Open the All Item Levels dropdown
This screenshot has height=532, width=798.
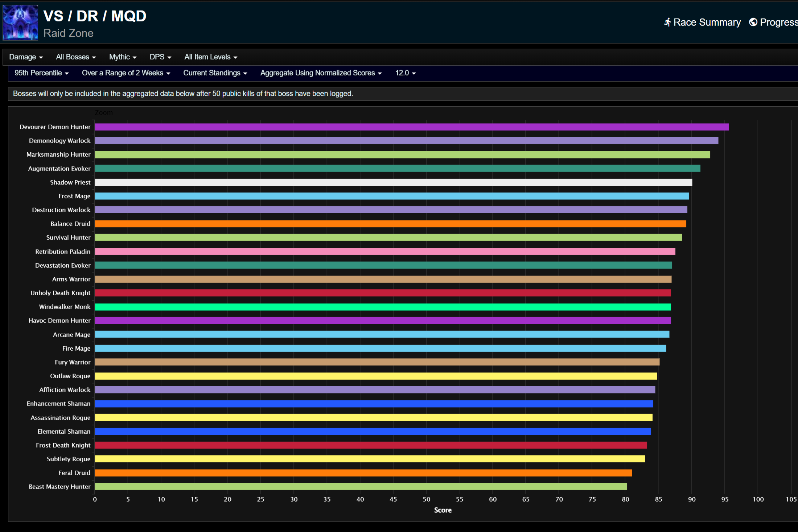tap(210, 57)
